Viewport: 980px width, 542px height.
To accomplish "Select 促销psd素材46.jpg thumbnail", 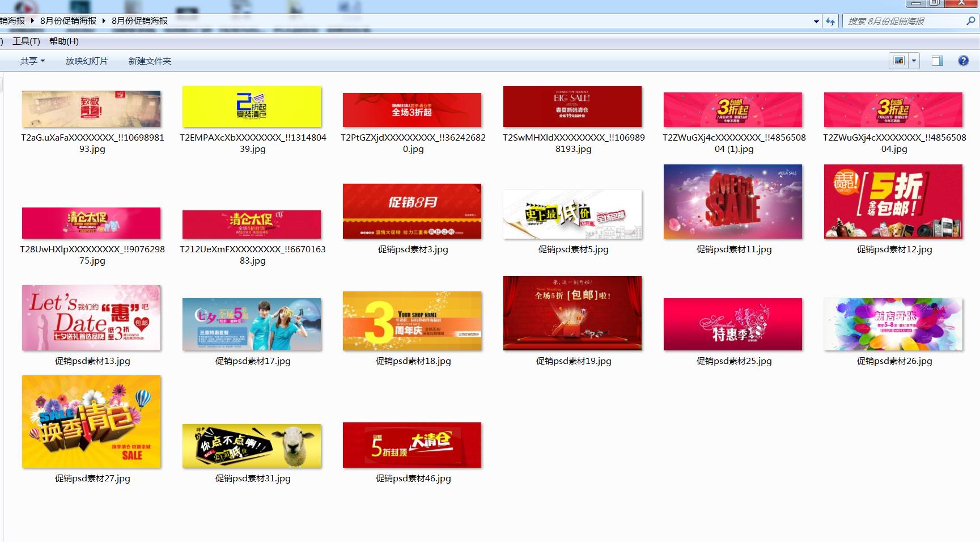I will click(413, 445).
